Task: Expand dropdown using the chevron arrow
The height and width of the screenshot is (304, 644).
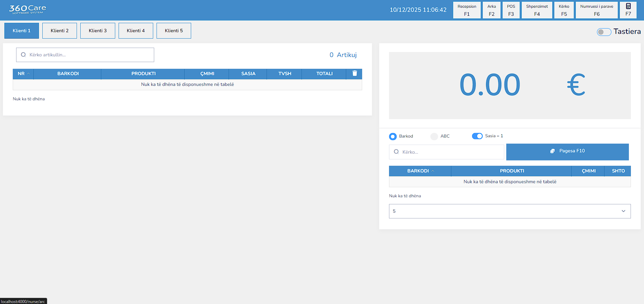Action: (623, 211)
